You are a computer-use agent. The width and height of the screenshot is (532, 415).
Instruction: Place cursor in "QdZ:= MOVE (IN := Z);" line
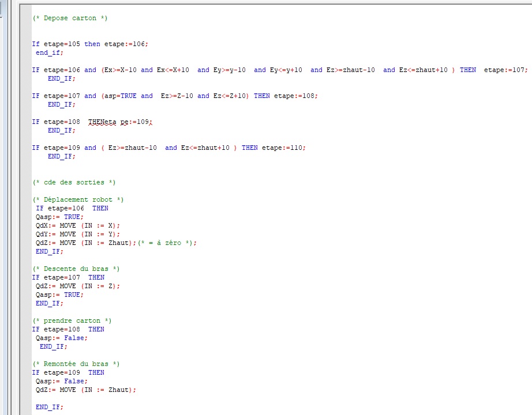point(78,286)
